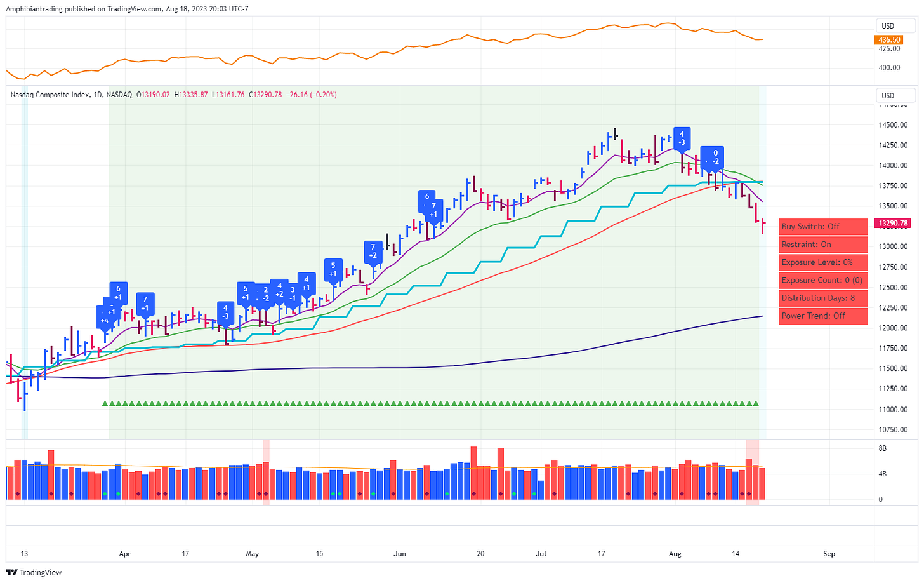Click the '7 +2' signal marker
924x583 pixels.
[373, 251]
